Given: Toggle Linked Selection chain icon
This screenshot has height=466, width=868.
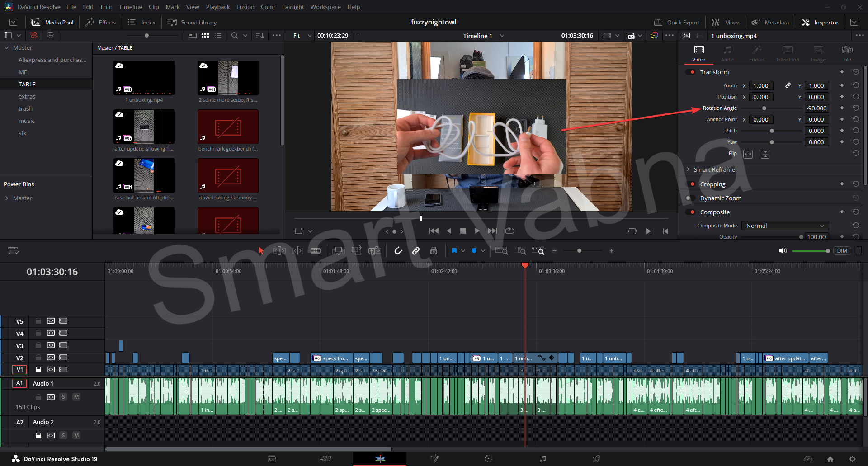Looking at the screenshot, I should click(416, 251).
